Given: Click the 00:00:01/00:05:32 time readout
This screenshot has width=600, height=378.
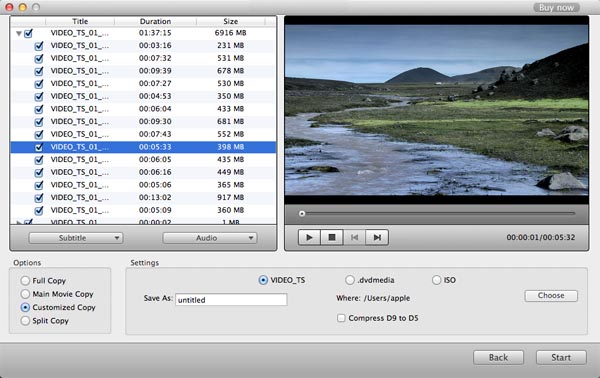Looking at the screenshot, I should (x=541, y=237).
